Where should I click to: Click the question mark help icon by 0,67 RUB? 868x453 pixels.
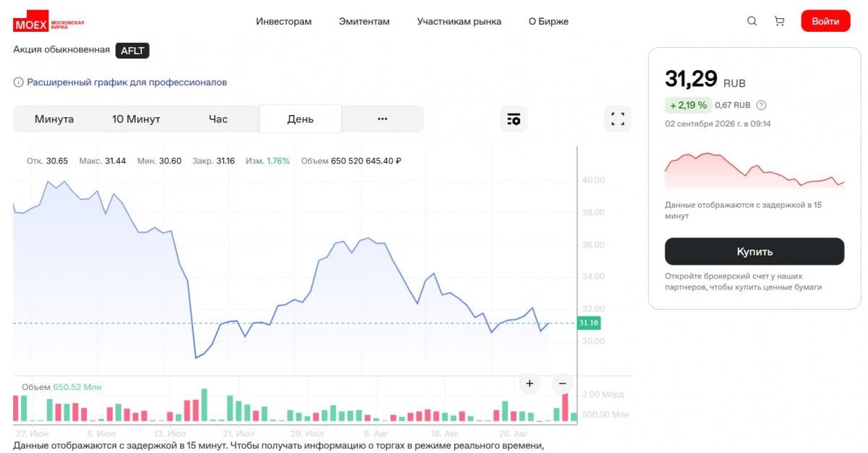click(761, 105)
